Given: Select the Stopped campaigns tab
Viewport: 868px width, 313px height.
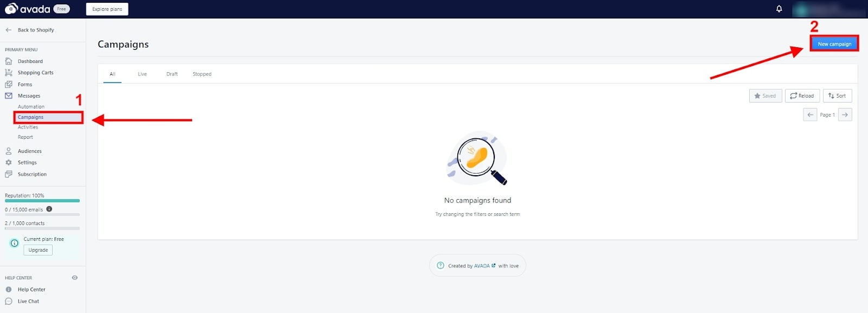Looking at the screenshot, I should (x=202, y=74).
